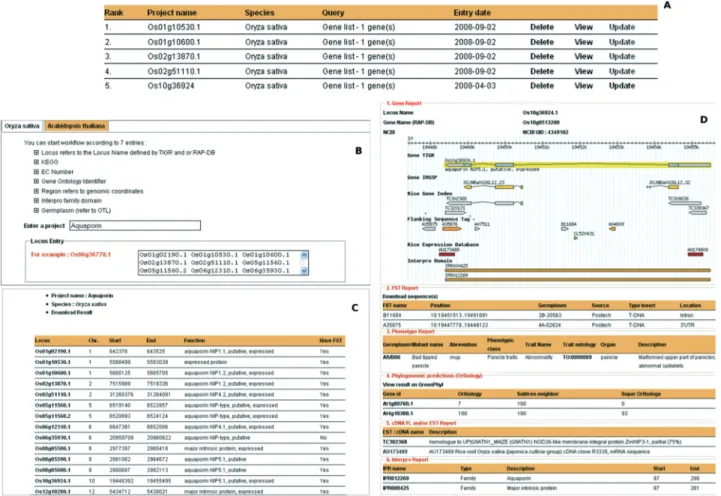Delete project Os01g10600.1

[x=542, y=42]
